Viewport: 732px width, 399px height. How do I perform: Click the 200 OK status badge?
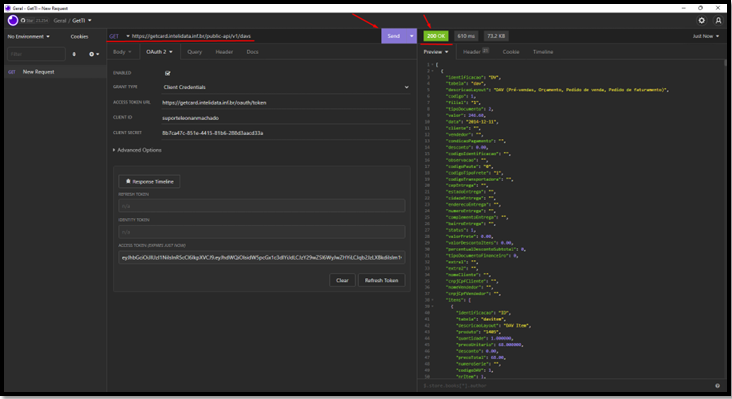point(436,36)
